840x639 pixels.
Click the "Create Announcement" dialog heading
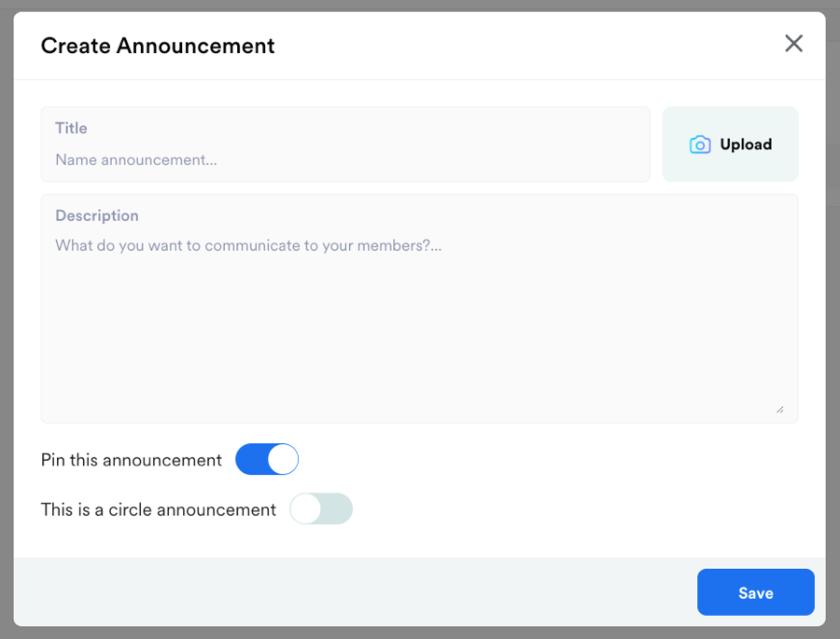(158, 46)
